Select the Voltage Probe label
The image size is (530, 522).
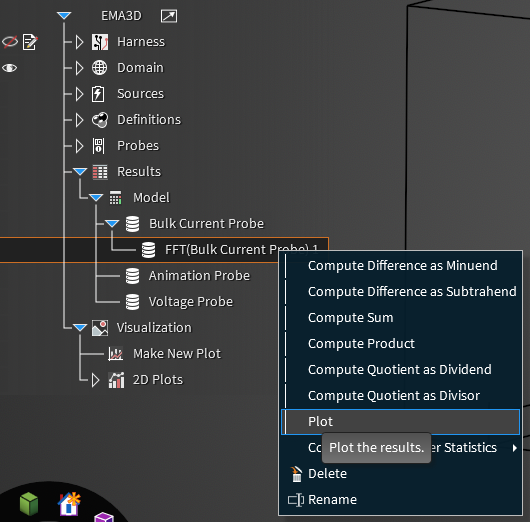click(x=191, y=302)
